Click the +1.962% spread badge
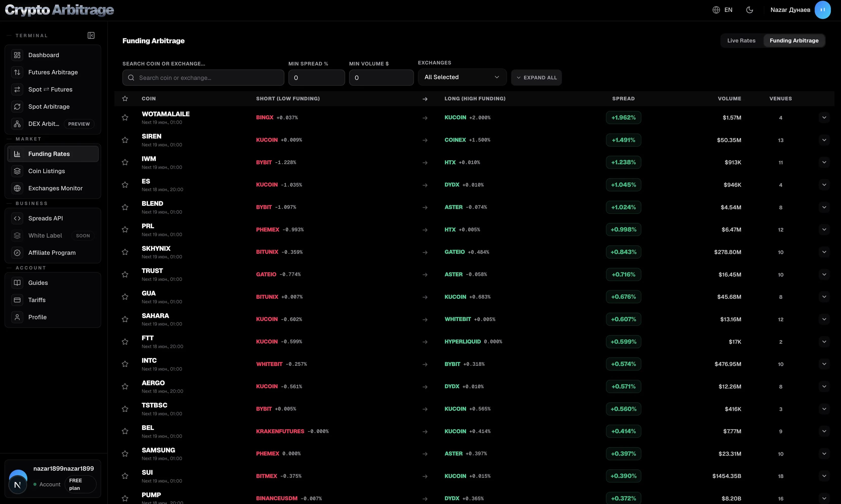This screenshot has width=841, height=504. (x=623, y=118)
